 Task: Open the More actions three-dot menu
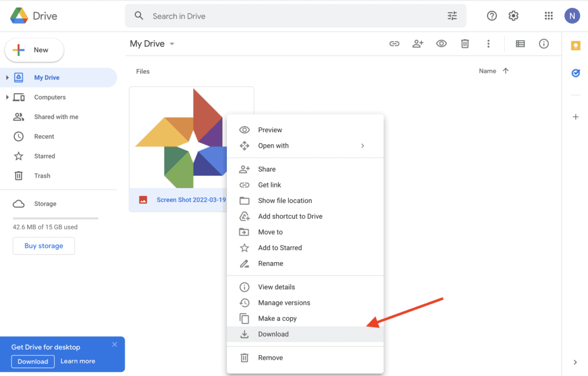pyautogui.click(x=488, y=44)
